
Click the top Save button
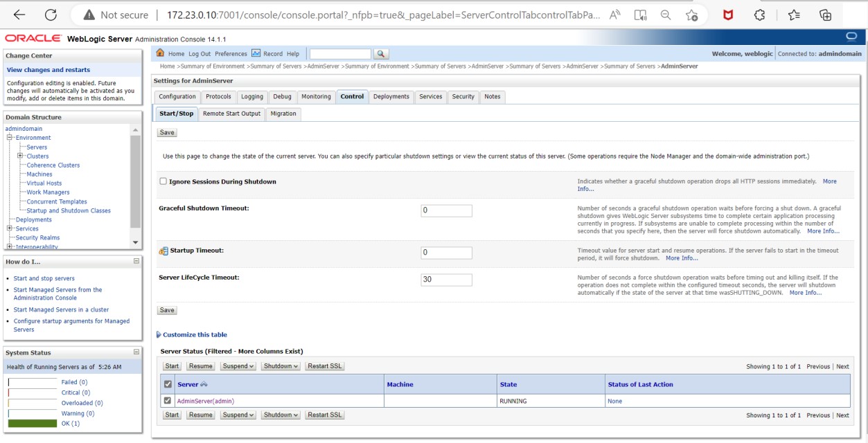point(167,132)
